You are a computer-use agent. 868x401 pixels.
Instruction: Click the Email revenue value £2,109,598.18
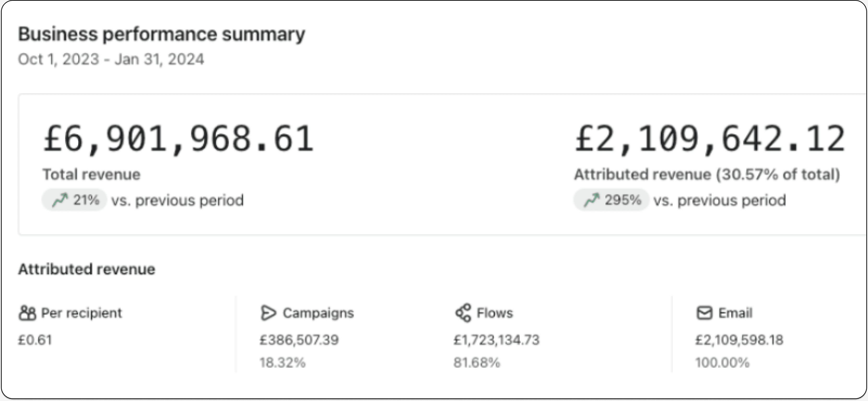click(739, 340)
